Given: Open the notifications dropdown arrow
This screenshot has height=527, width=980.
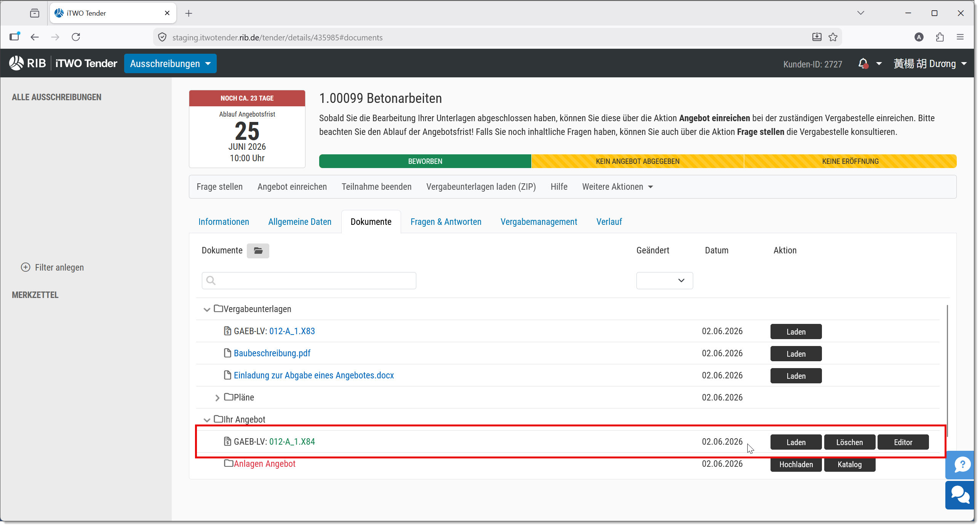Looking at the screenshot, I should coord(879,64).
